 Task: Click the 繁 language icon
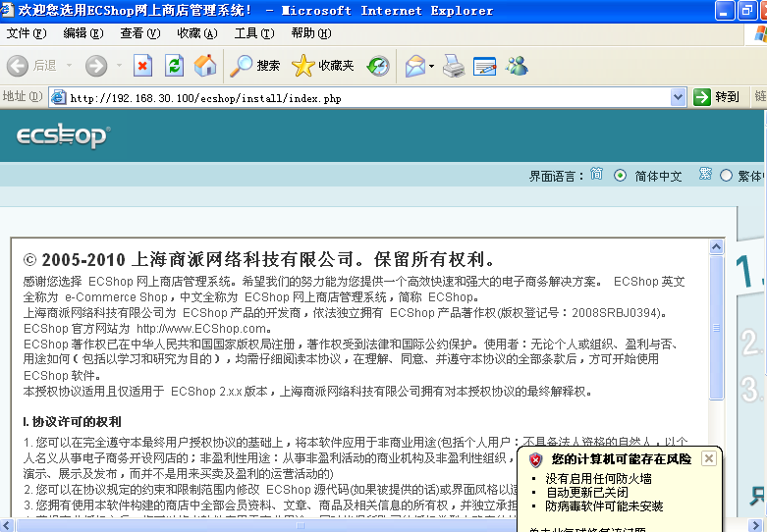705,174
